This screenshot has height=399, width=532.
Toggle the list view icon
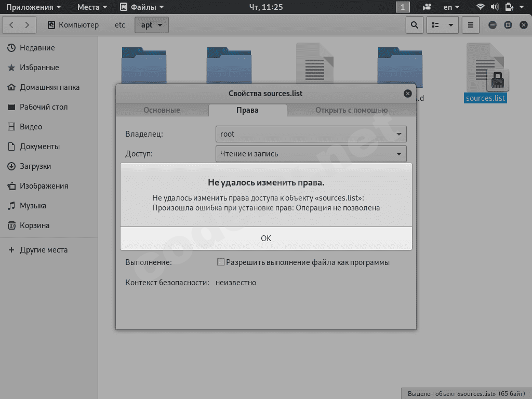[x=436, y=25]
